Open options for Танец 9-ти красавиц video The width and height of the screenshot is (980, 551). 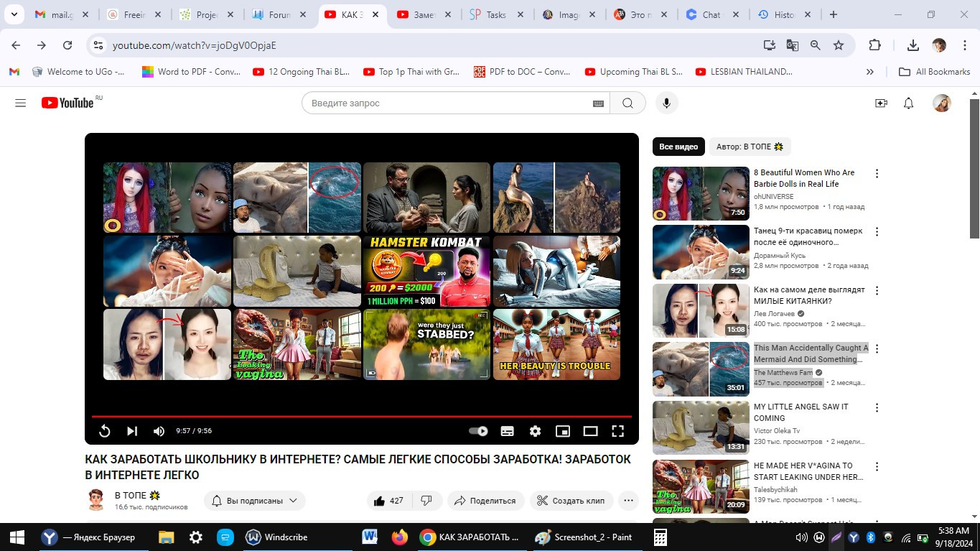[x=877, y=232]
